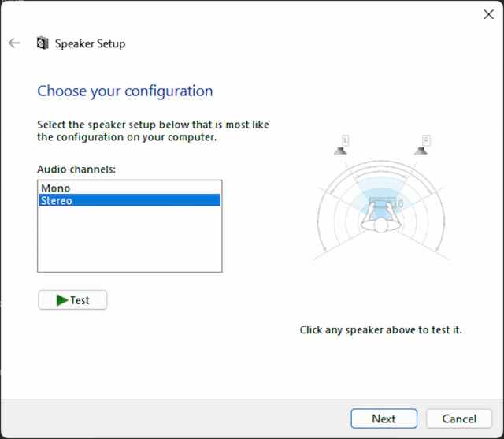Click the Speaker Setup title text
This screenshot has height=439, width=504.
coord(90,44)
